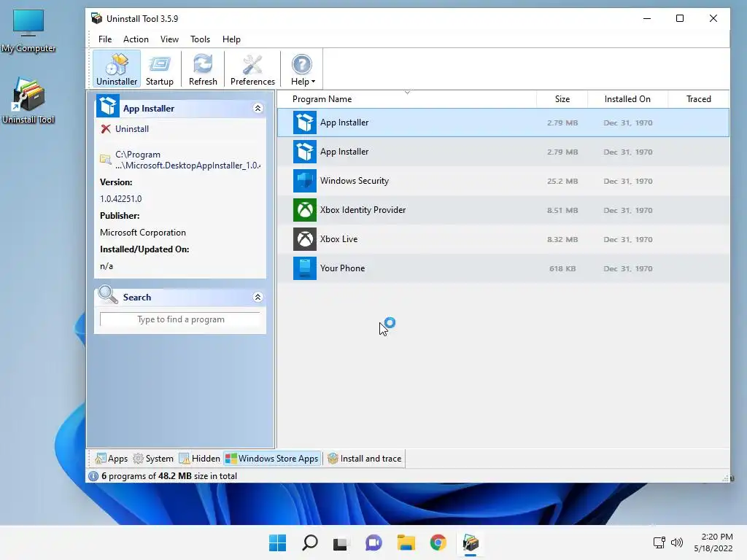Open Task View on the taskbar
The width and height of the screenshot is (747, 560).
340,542
